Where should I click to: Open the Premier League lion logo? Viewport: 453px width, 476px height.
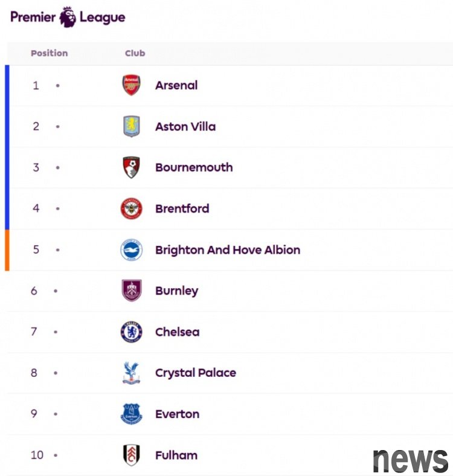pos(68,17)
